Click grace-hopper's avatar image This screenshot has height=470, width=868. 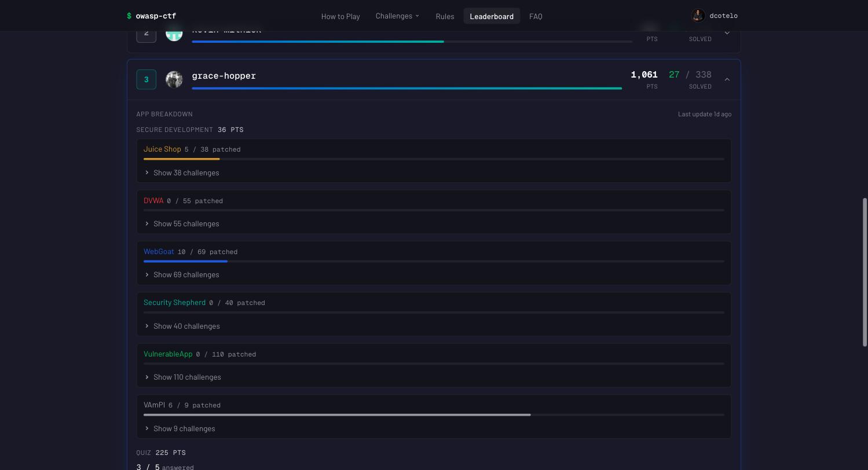coord(174,79)
